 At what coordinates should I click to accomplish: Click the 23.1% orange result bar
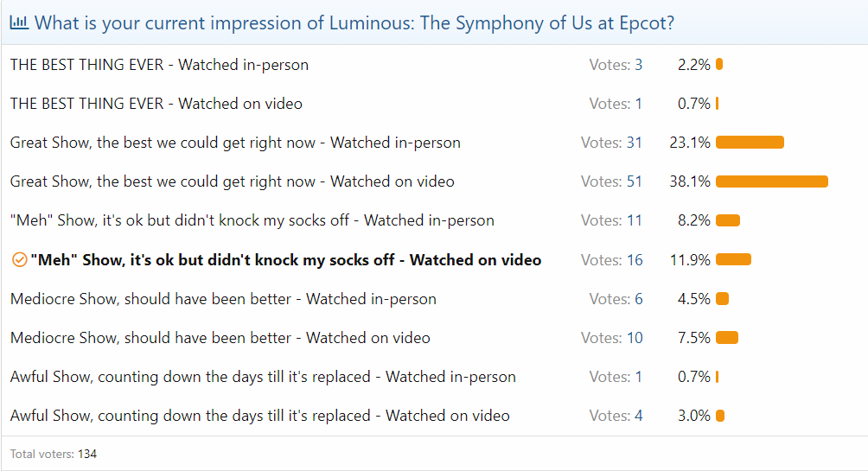click(x=750, y=143)
